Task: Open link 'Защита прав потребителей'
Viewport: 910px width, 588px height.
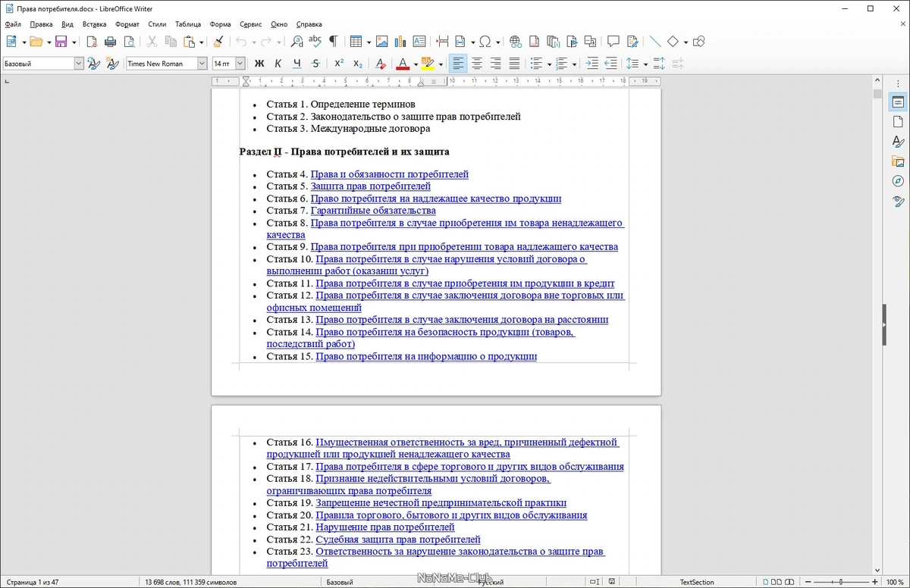Action: (371, 186)
